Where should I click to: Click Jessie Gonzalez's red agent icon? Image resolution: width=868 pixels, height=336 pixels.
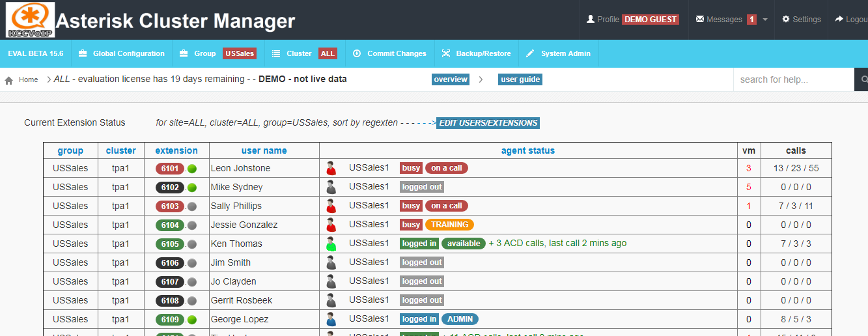pyautogui.click(x=331, y=225)
